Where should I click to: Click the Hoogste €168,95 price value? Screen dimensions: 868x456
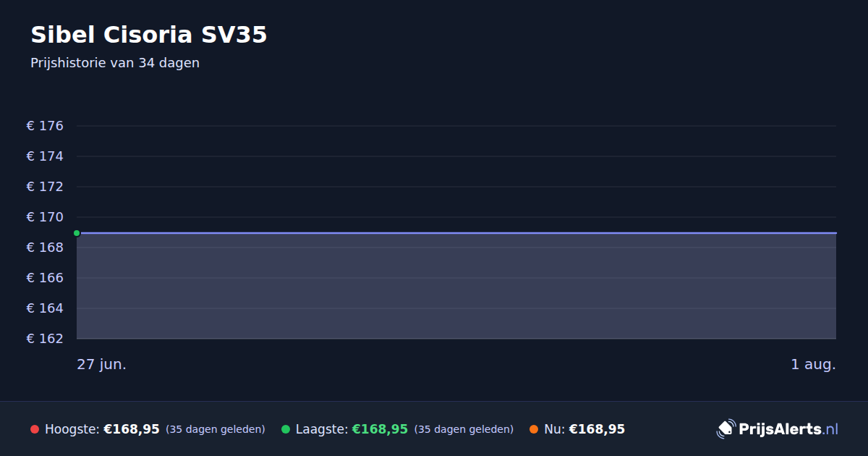coord(132,429)
